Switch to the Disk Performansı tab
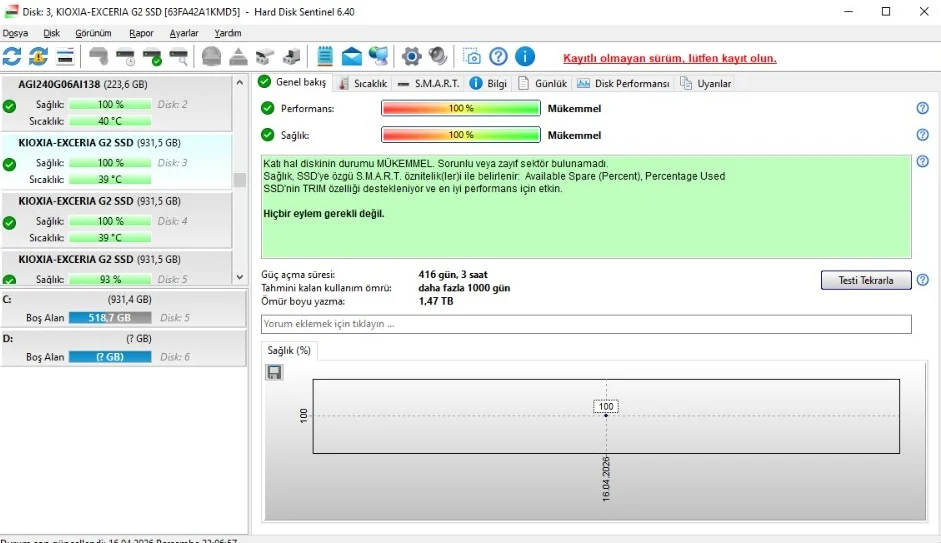 [x=623, y=83]
